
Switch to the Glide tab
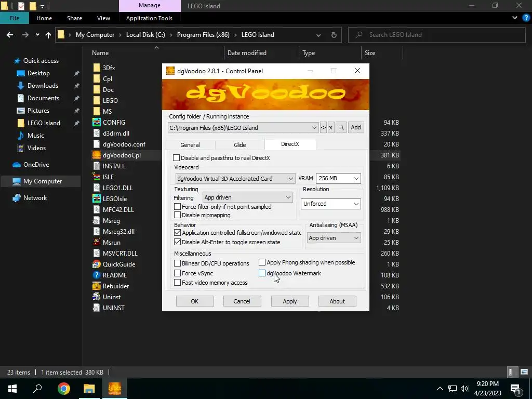[240, 145]
